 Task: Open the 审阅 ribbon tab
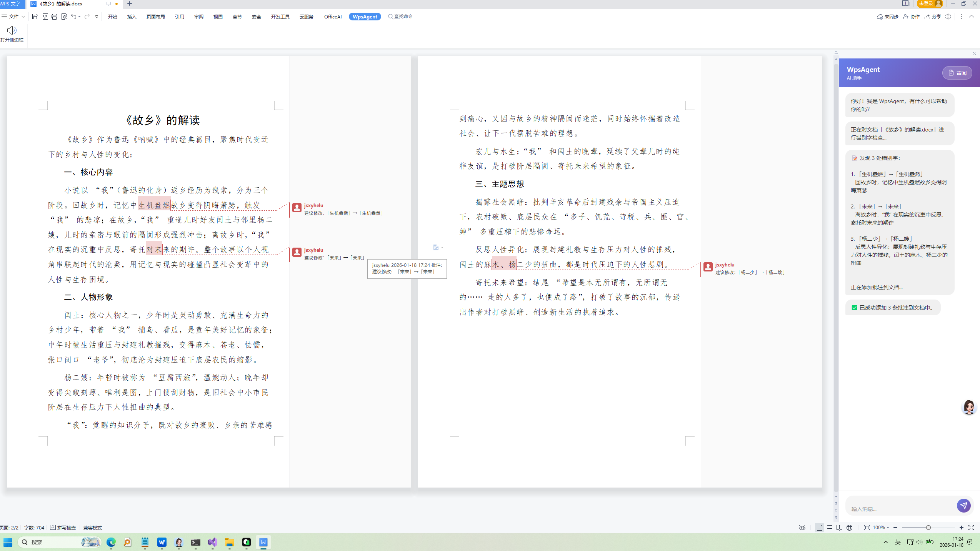click(199, 17)
